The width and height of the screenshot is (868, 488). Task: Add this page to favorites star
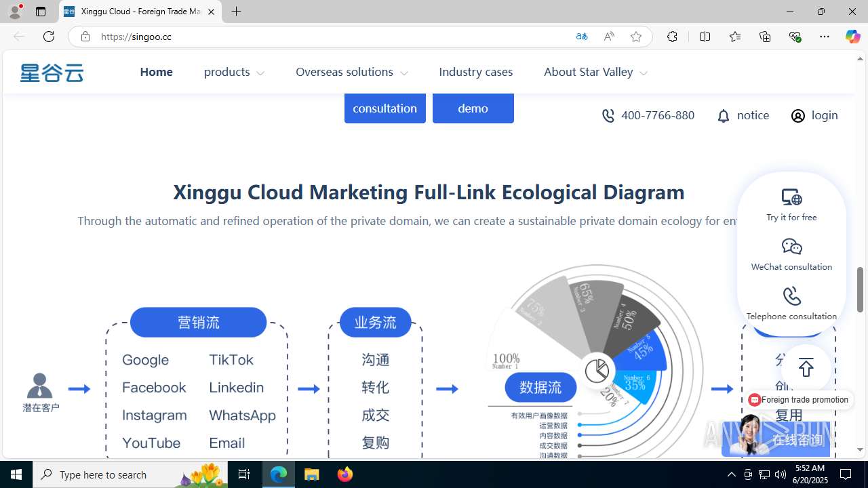coord(635,37)
